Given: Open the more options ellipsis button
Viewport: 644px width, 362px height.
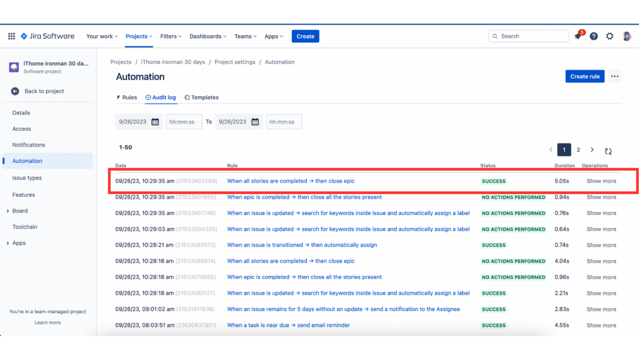Looking at the screenshot, I should coord(614,76).
